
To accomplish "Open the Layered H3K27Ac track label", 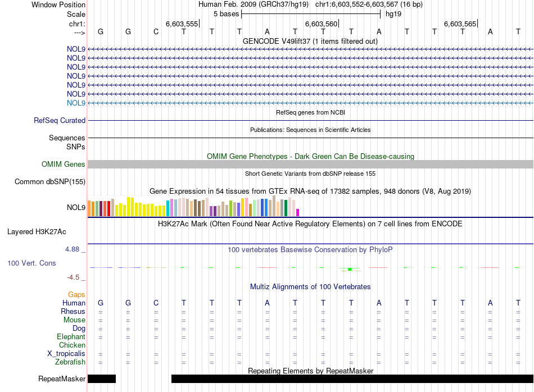I will (37, 232).
